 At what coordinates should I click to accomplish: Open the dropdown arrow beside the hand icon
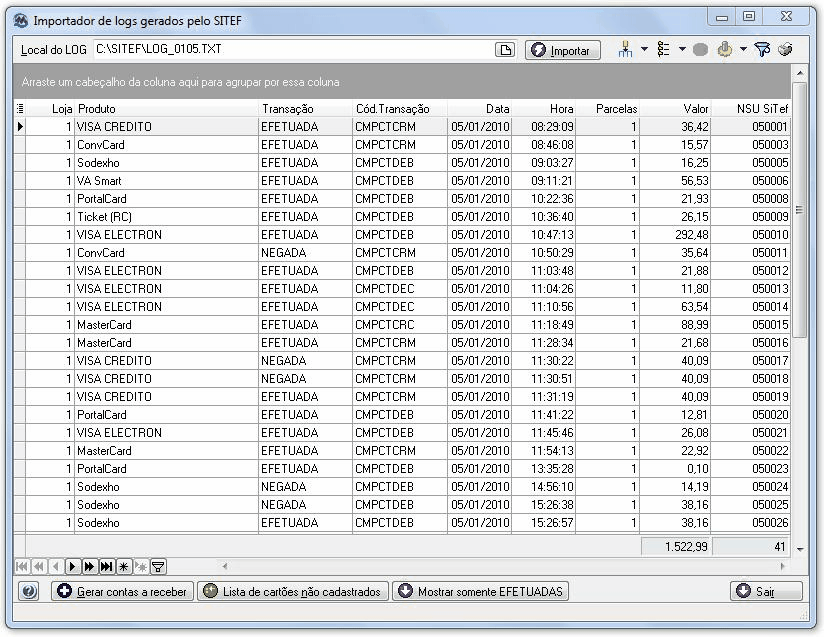pos(743,49)
